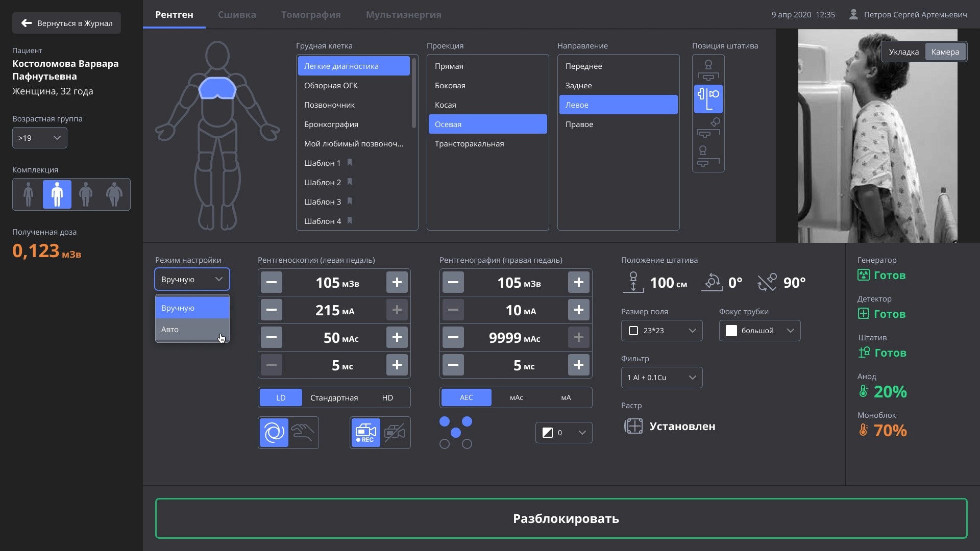Choose the third tilted stand position icon

click(708, 128)
